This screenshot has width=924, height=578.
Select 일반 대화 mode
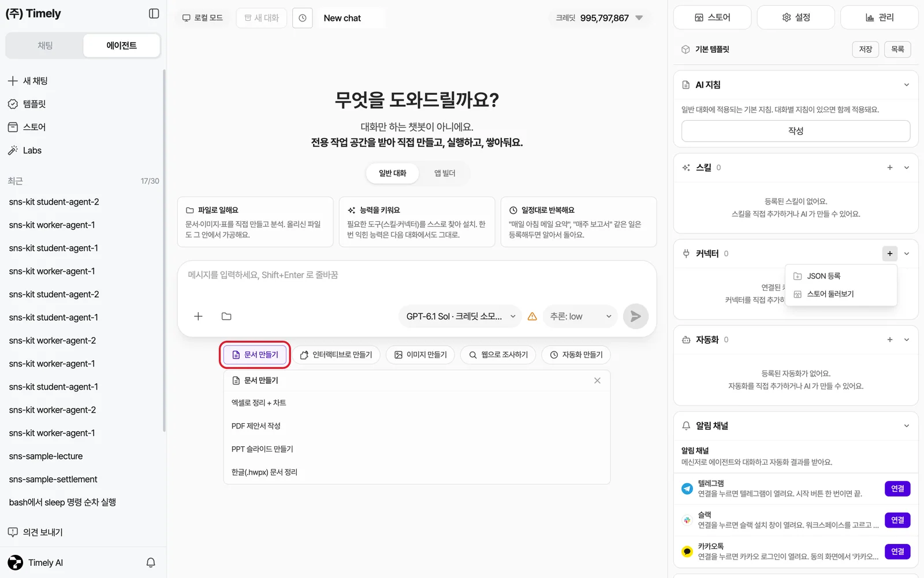[x=393, y=173]
